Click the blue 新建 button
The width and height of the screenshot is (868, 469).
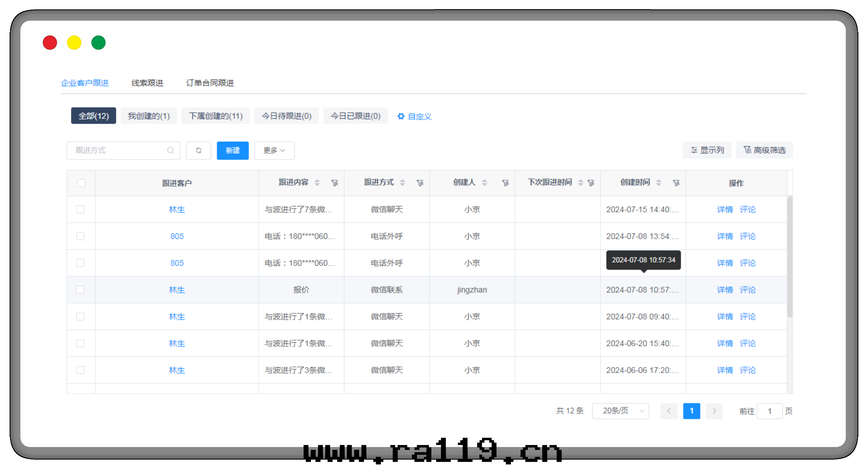point(232,150)
